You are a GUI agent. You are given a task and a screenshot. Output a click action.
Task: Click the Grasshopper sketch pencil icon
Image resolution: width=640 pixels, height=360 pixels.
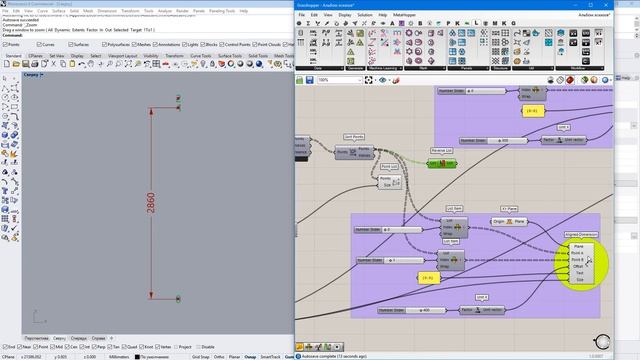[x=396, y=80]
